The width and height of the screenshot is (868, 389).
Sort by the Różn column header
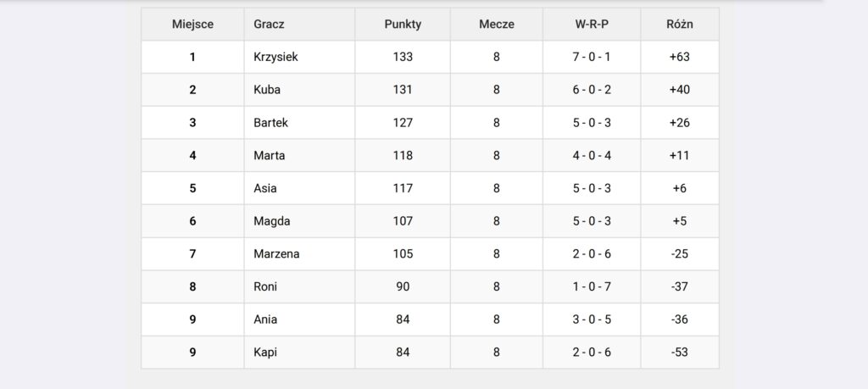tap(679, 25)
